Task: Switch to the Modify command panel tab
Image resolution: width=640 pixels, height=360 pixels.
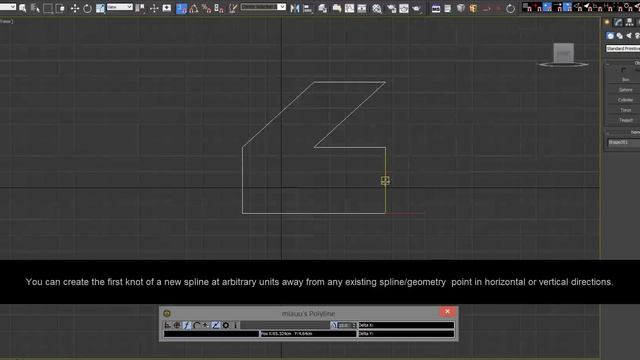Action: tap(619, 22)
